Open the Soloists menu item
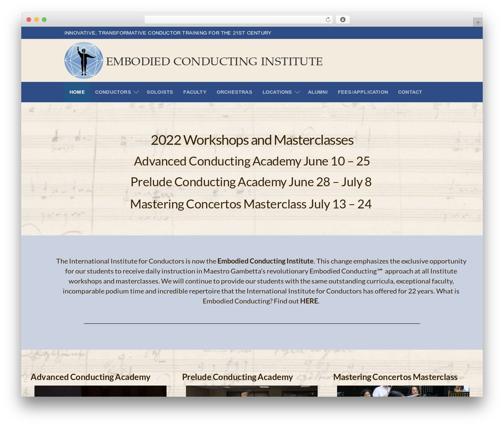 pyautogui.click(x=160, y=92)
